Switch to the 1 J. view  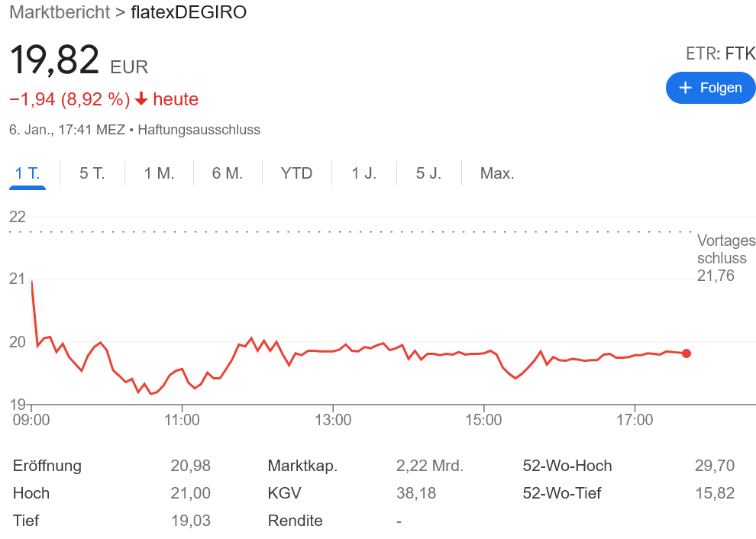click(x=363, y=173)
